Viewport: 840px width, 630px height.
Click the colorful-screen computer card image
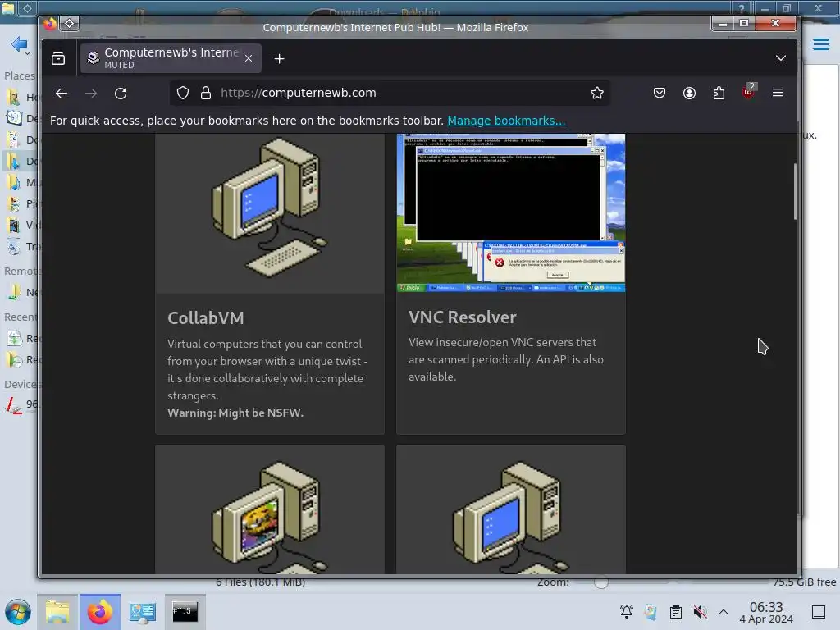[x=269, y=509]
